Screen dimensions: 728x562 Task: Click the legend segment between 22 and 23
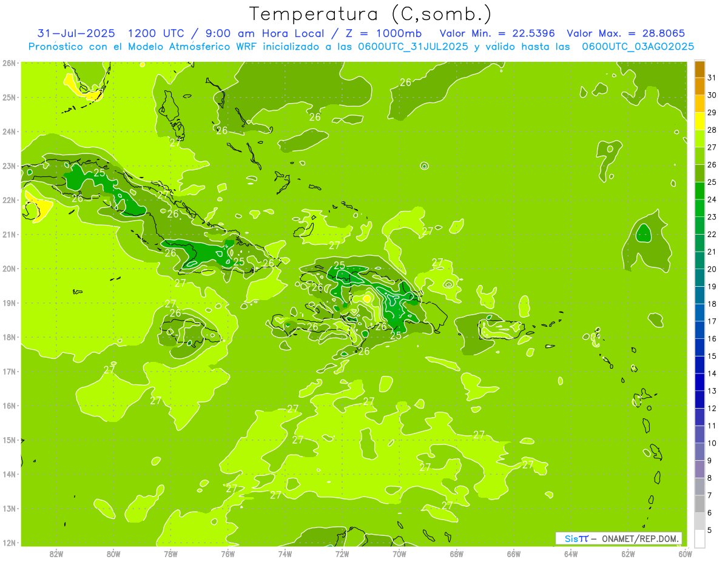click(x=699, y=226)
